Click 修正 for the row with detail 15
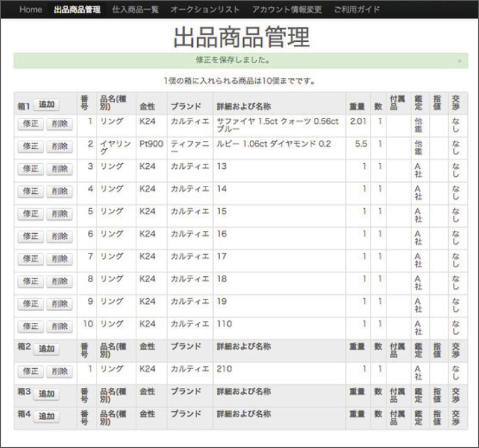Screen dimensions: 479x448 pos(31,214)
